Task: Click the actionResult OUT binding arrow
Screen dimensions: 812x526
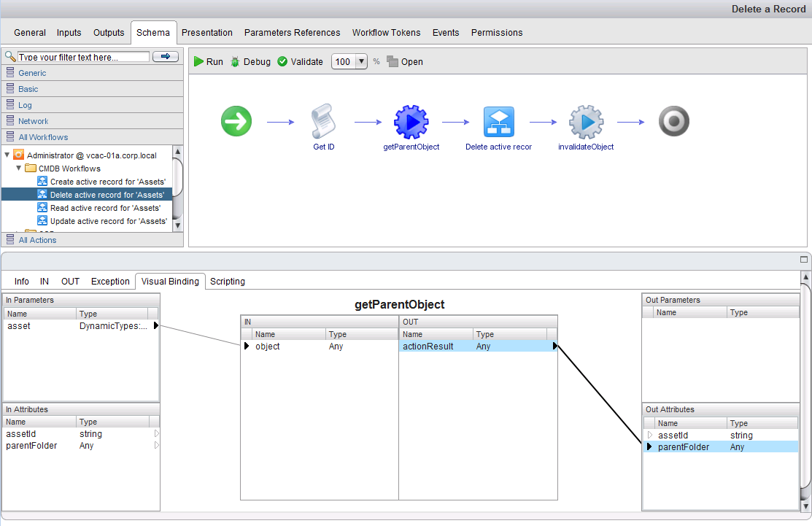Action: (554, 346)
